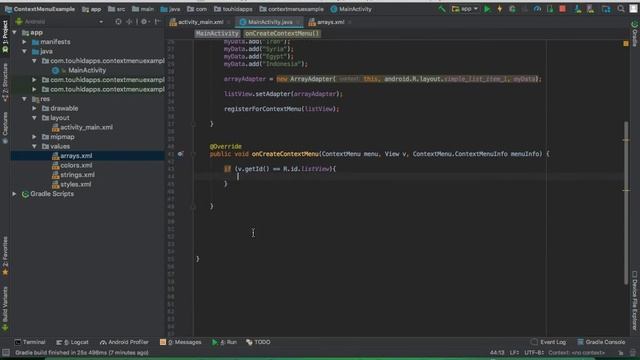This screenshot has height=360, width=640.
Task: Click the lock icon in status bar
Action: tap(621, 353)
